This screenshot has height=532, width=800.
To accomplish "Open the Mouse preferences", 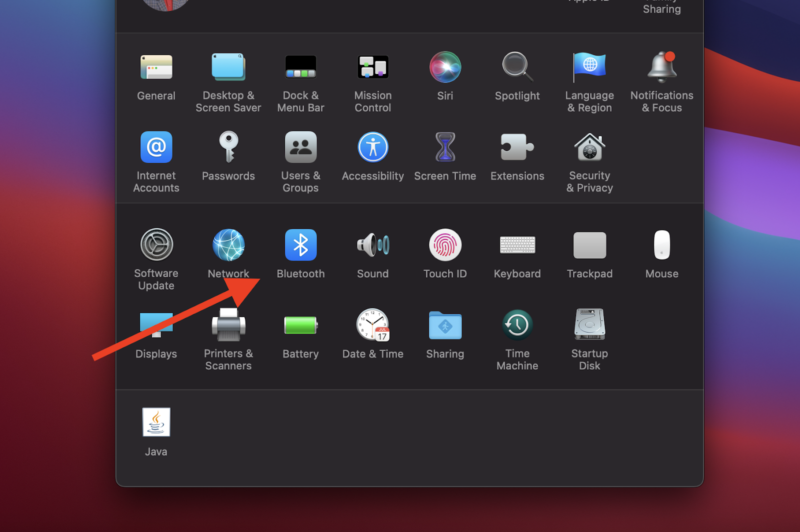I will pos(662,245).
